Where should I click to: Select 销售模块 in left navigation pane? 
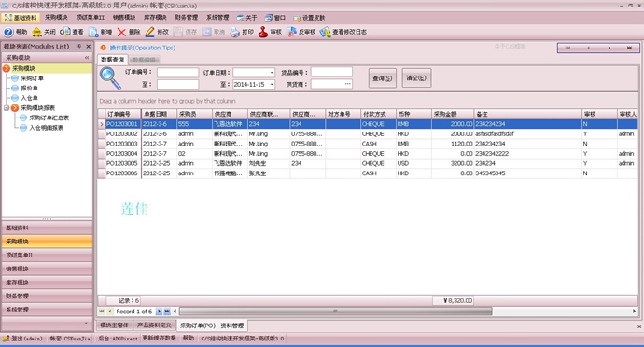48,269
